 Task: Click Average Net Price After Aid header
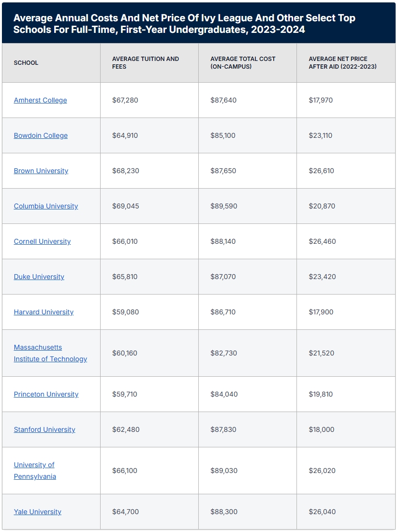(x=342, y=63)
